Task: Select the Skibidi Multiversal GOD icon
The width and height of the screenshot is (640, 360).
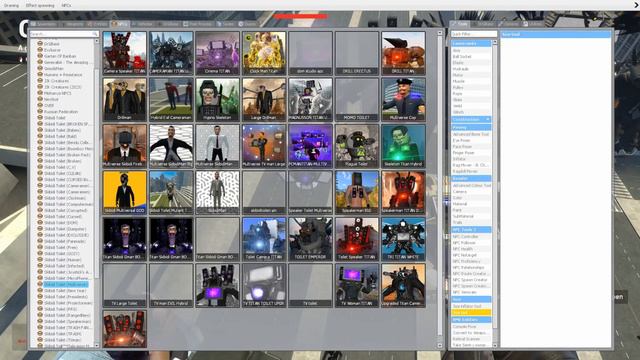Action: (124, 193)
